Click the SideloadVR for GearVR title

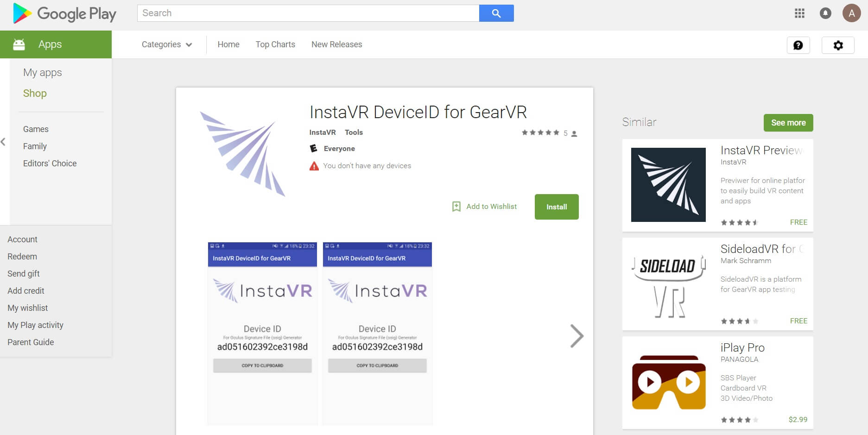pos(762,249)
